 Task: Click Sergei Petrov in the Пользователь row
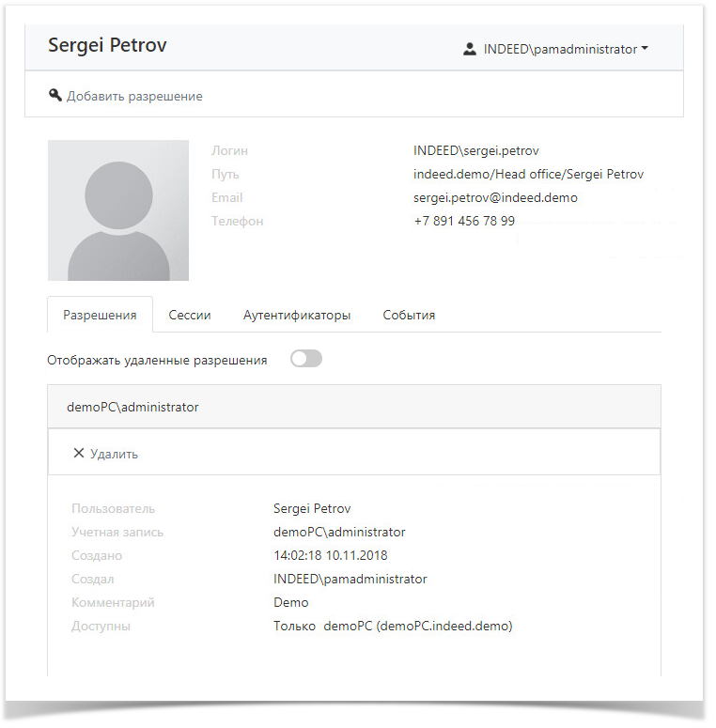pos(312,508)
